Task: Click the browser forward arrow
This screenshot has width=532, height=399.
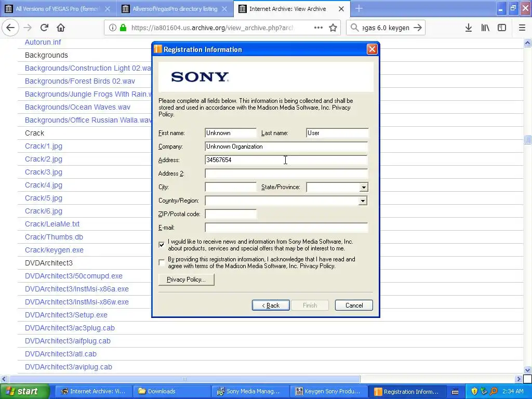Action: pos(28,28)
